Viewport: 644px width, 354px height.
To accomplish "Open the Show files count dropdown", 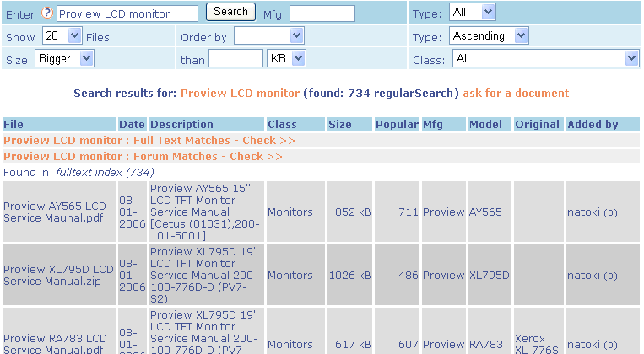I will [x=62, y=35].
